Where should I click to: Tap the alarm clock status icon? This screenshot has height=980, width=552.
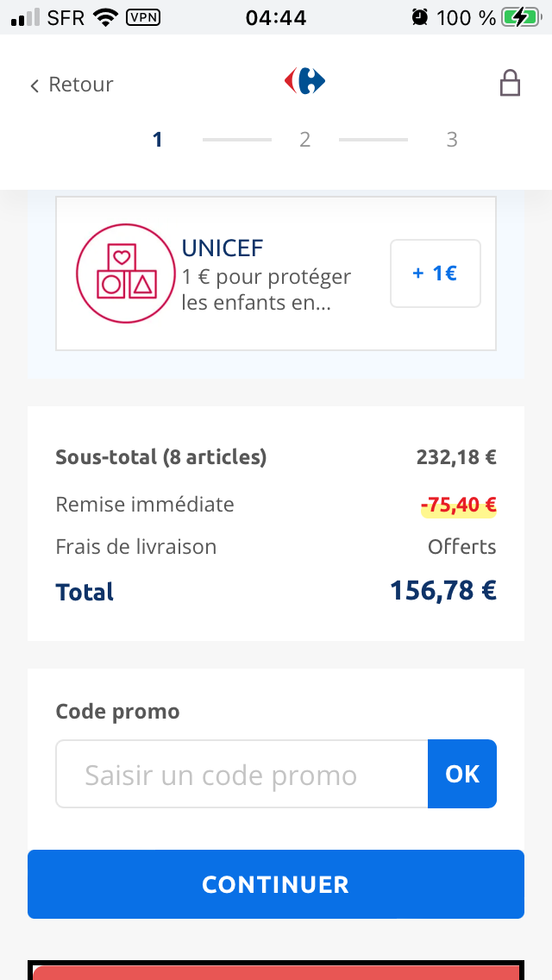point(420,16)
